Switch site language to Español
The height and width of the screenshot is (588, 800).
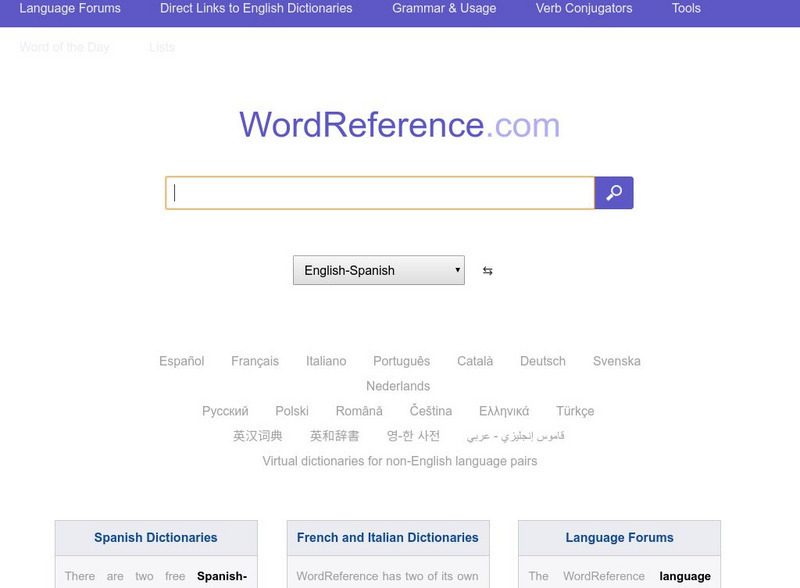tap(181, 361)
